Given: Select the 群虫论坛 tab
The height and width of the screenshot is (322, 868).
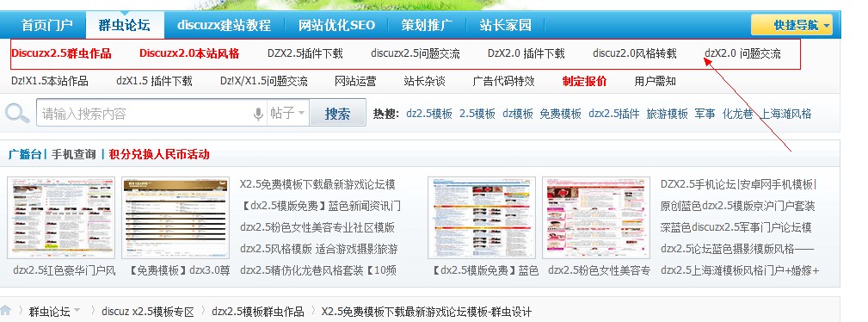Looking at the screenshot, I should click(125, 25).
